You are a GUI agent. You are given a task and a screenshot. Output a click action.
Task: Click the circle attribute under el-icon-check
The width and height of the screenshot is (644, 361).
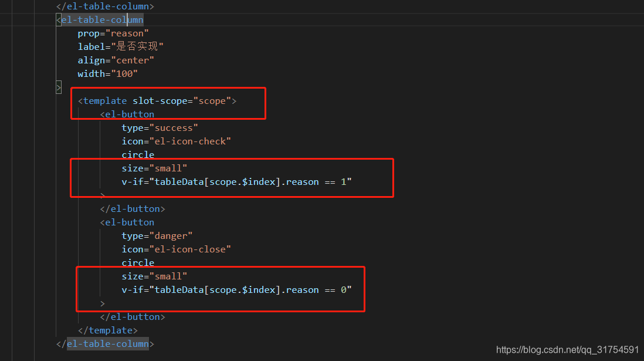pyautogui.click(x=138, y=155)
